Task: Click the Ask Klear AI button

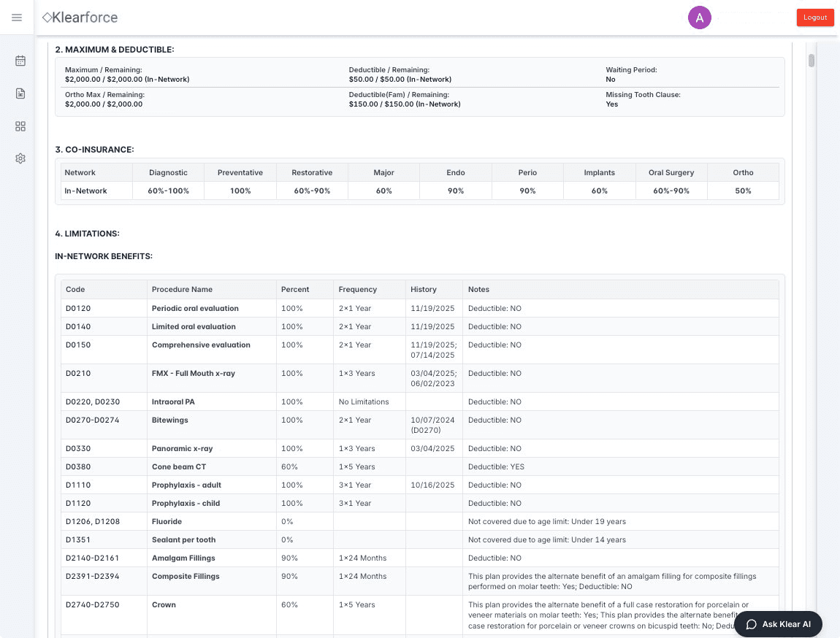Action: (x=779, y=624)
